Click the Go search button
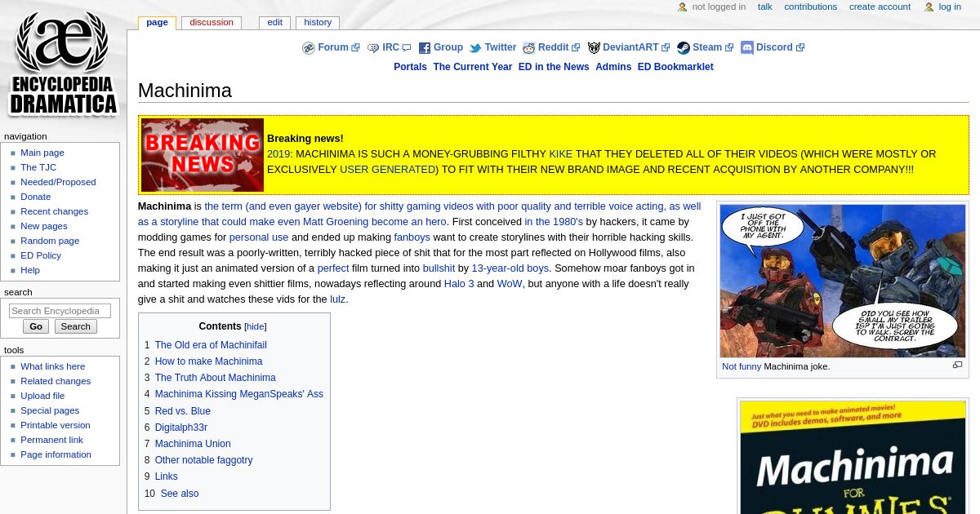The width and height of the screenshot is (980, 514). click(36, 326)
